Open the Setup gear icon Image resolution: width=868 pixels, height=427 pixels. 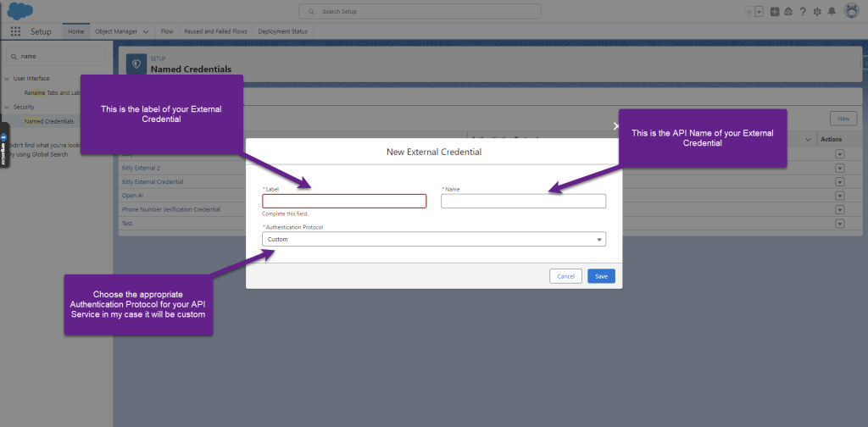point(817,12)
